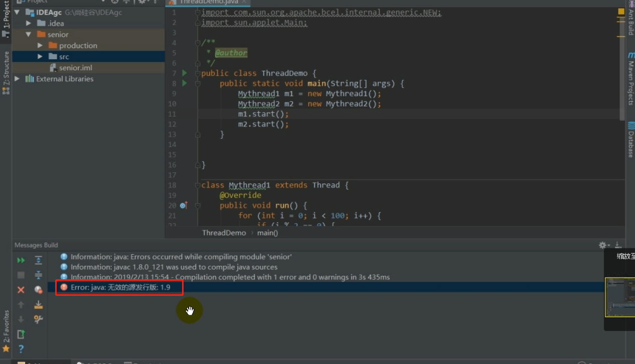Collapse the senior module folder
Screen dimensions: 635x364
29,34
